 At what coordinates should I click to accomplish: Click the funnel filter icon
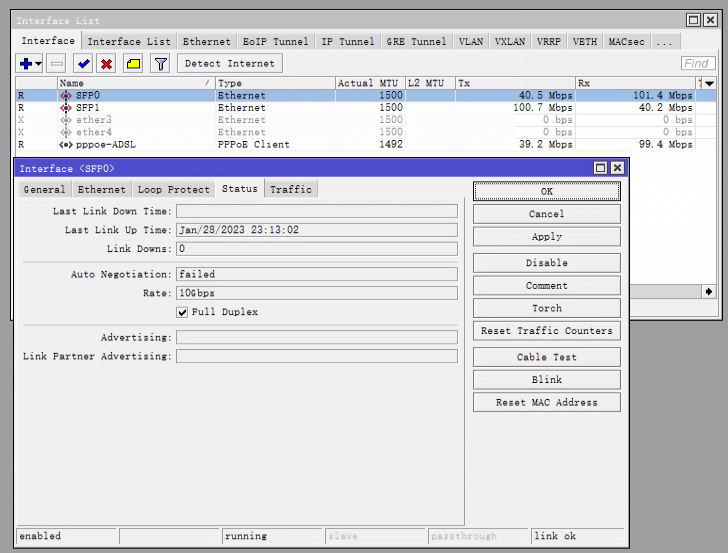click(x=161, y=64)
